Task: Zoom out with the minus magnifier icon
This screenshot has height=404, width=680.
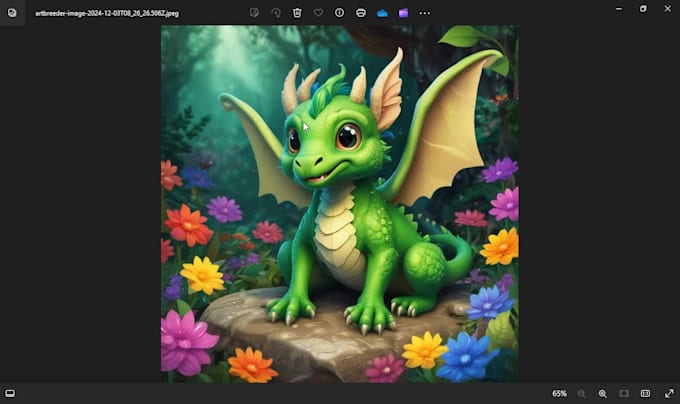Action: [582, 394]
